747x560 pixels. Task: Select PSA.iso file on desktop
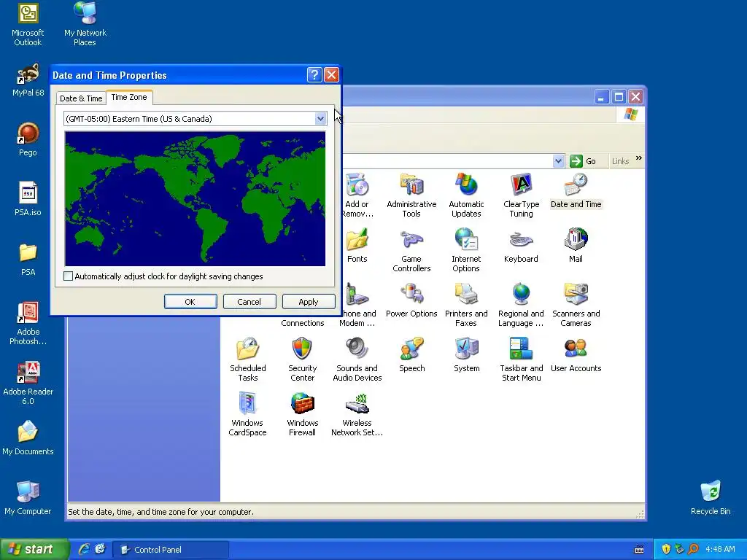pyautogui.click(x=28, y=199)
